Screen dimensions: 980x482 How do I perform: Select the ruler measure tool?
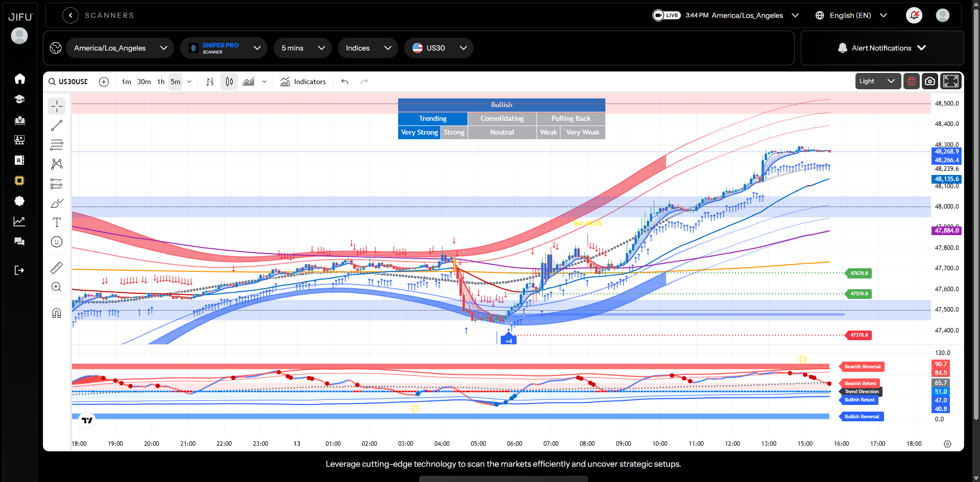[x=57, y=267]
